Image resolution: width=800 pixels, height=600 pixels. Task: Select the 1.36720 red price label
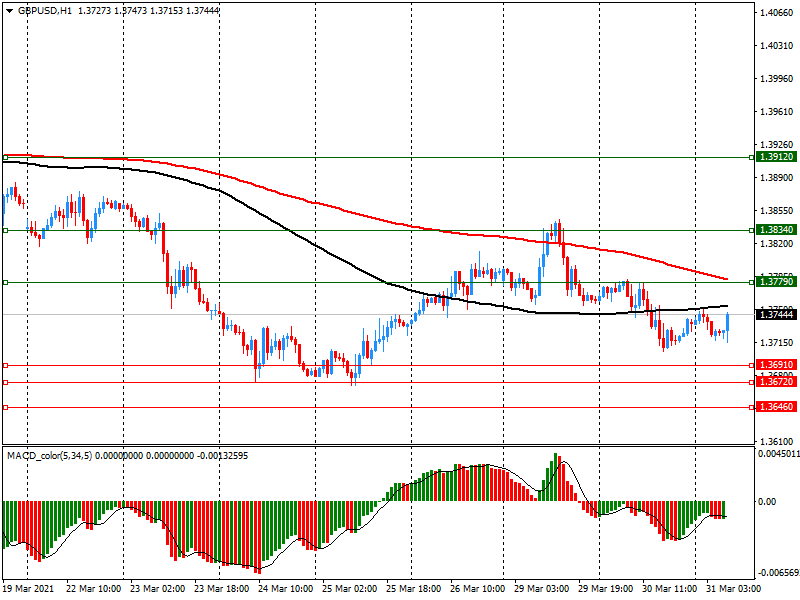776,382
